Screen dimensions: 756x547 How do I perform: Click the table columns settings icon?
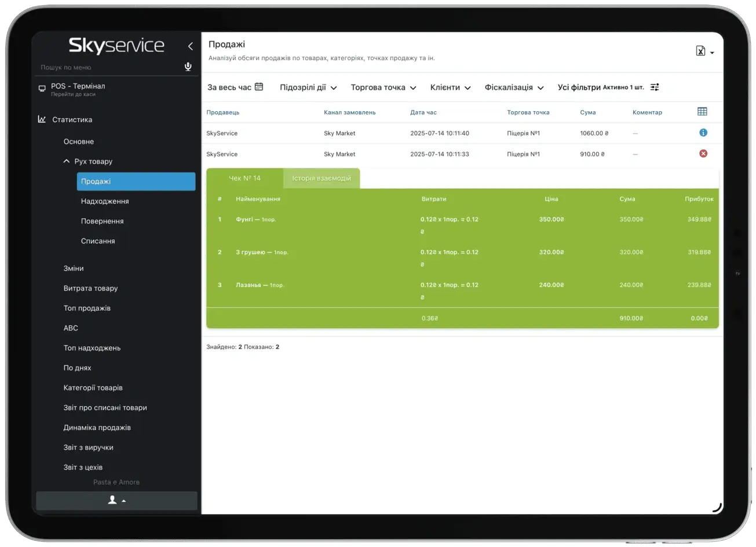pos(702,112)
